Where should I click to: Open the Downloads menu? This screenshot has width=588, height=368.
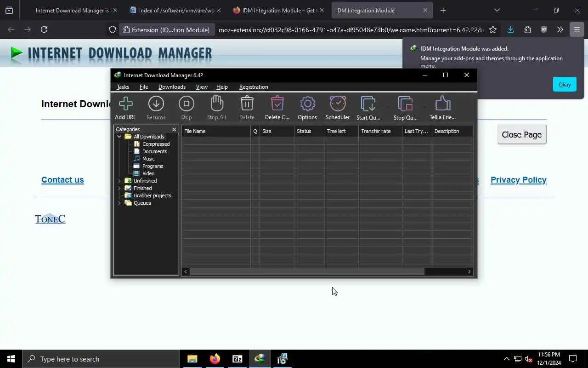point(172,87)
